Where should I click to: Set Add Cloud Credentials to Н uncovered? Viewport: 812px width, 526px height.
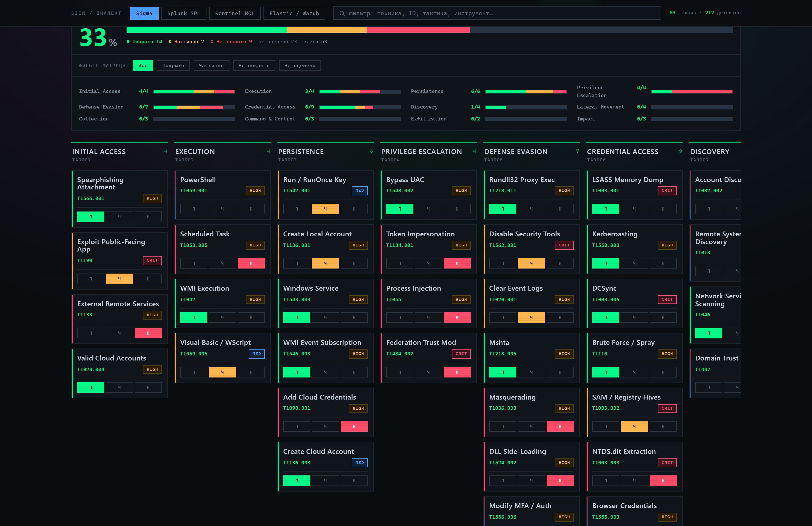click(x=354, y=426)
